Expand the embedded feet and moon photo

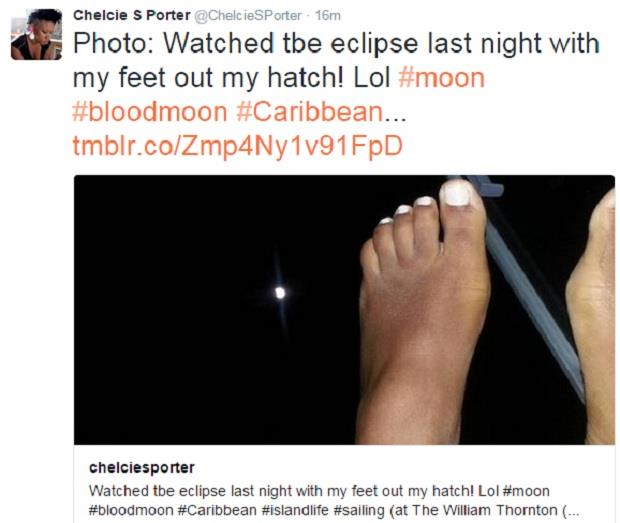click(343, 309)
